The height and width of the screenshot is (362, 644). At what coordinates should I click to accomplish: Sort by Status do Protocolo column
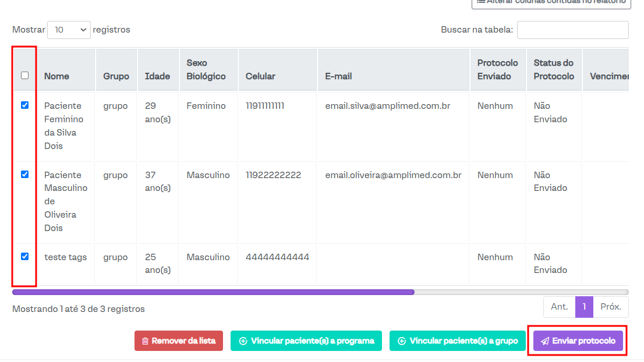[x=553, y=70]
